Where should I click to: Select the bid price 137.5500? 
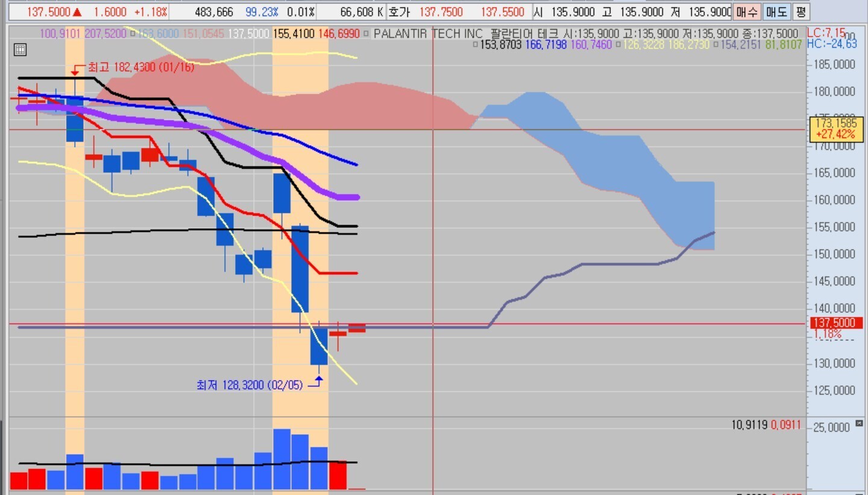(x=503, y=12)
